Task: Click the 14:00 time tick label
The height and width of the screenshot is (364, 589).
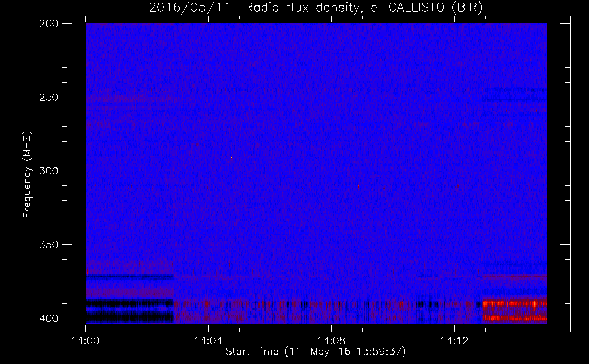Action: (x=85, y=341)
